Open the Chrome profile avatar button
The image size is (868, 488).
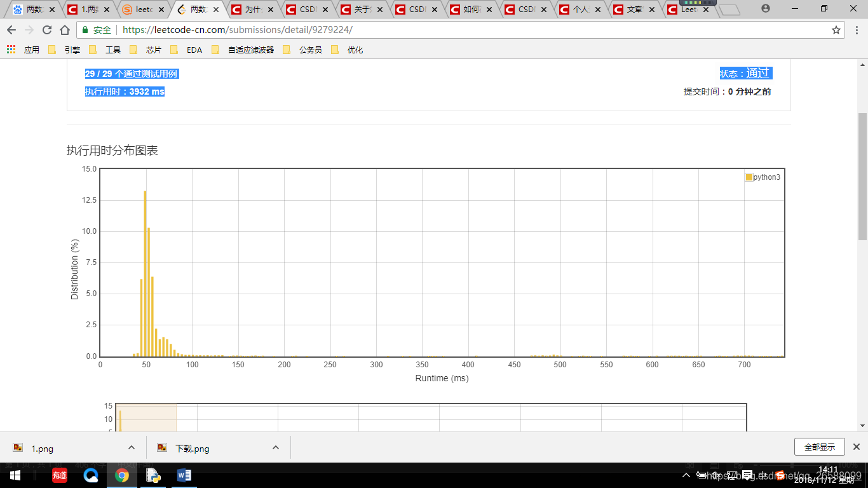coord(765,9)
